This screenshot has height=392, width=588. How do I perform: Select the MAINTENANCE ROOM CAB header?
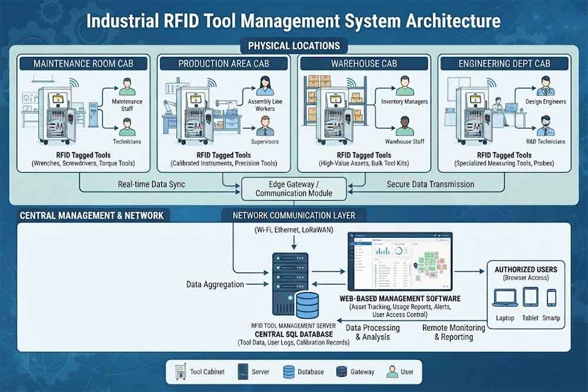pos(83,64)
